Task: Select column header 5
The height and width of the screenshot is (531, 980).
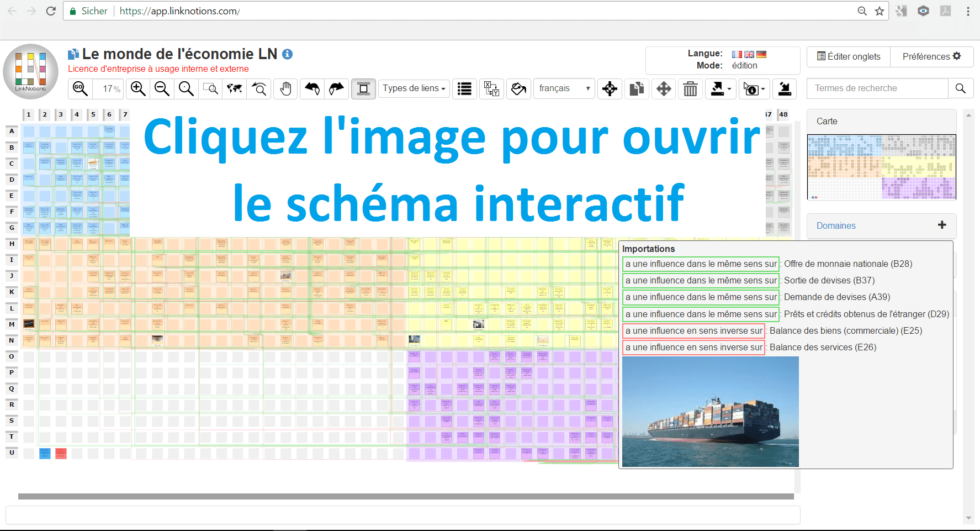Action: tap(93, 114)
